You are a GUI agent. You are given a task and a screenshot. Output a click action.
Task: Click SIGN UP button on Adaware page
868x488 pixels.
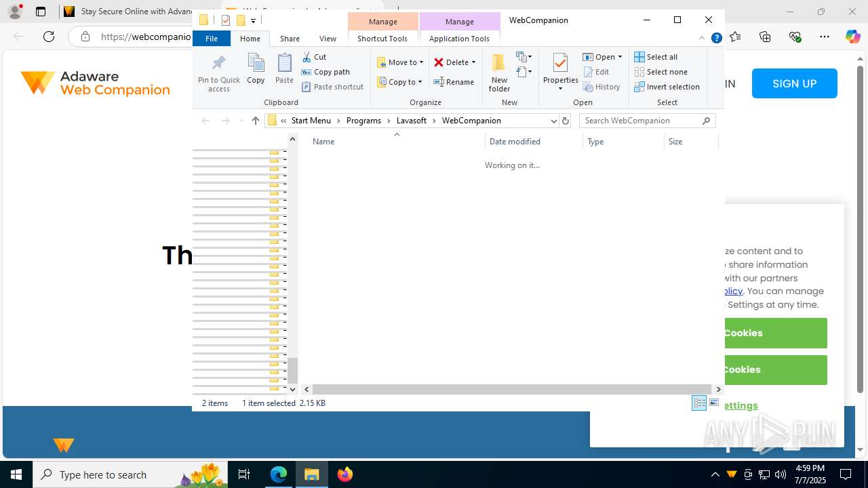point(795,83)
